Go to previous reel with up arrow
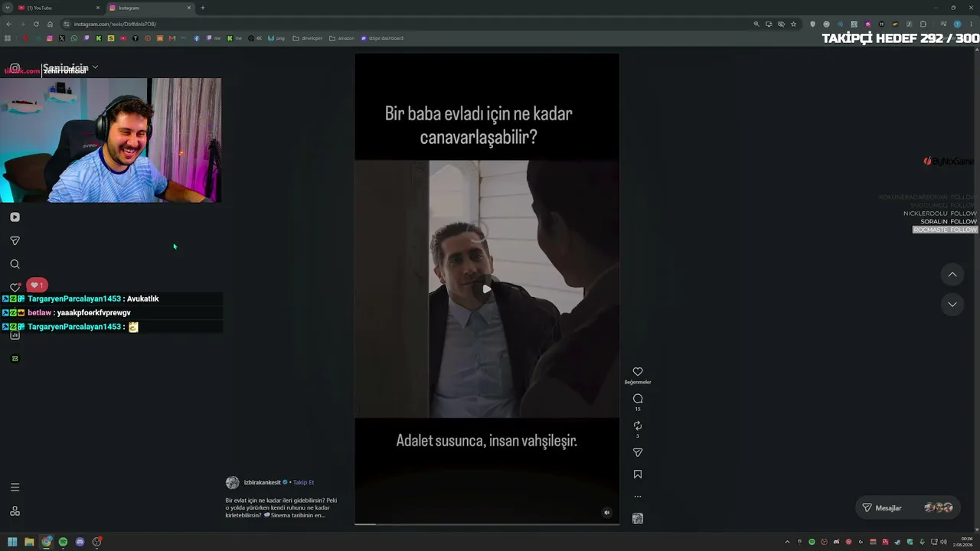The width and height of the screenshot is (980, 551). coord(952,275)
